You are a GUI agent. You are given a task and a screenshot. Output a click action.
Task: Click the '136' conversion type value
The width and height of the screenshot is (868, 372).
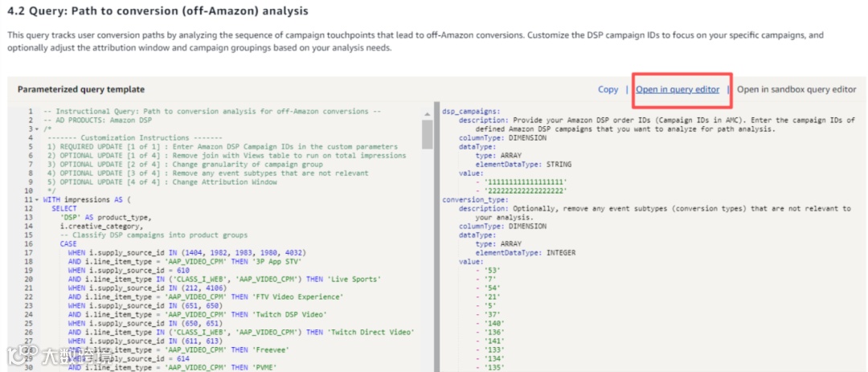[493, 333]
